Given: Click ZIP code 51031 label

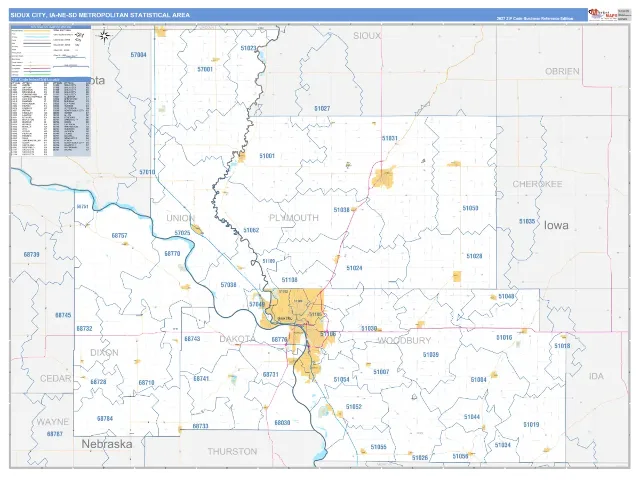Looking at the screenshot, I should tap(389, 138).
